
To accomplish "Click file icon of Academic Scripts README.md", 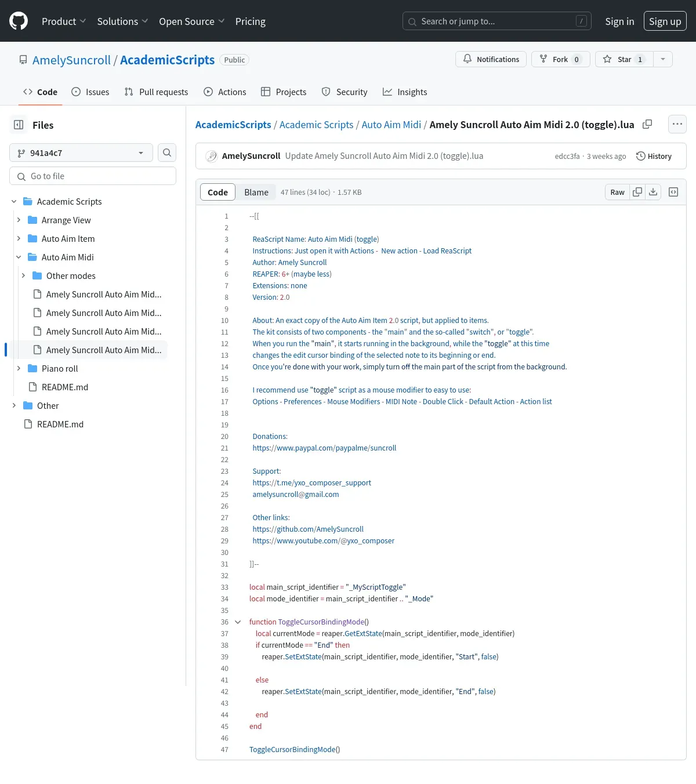I will pyautogui.click(x=33, y=387).
